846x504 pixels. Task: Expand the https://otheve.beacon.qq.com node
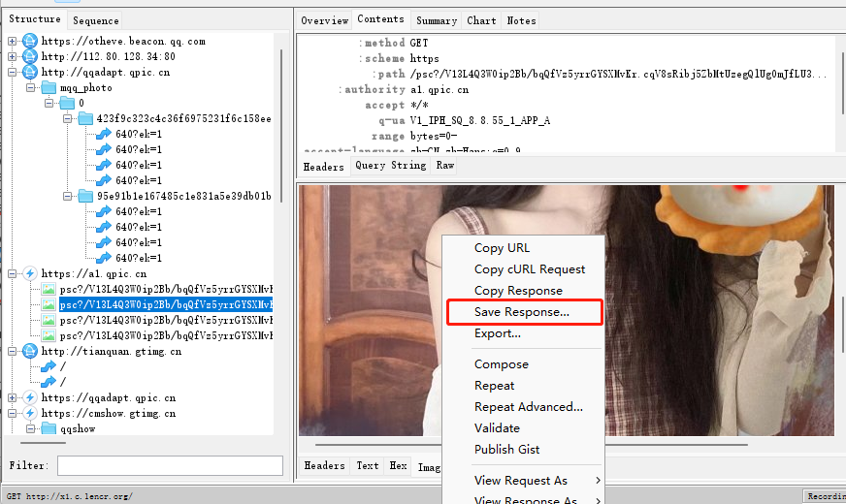click(13, 41)
